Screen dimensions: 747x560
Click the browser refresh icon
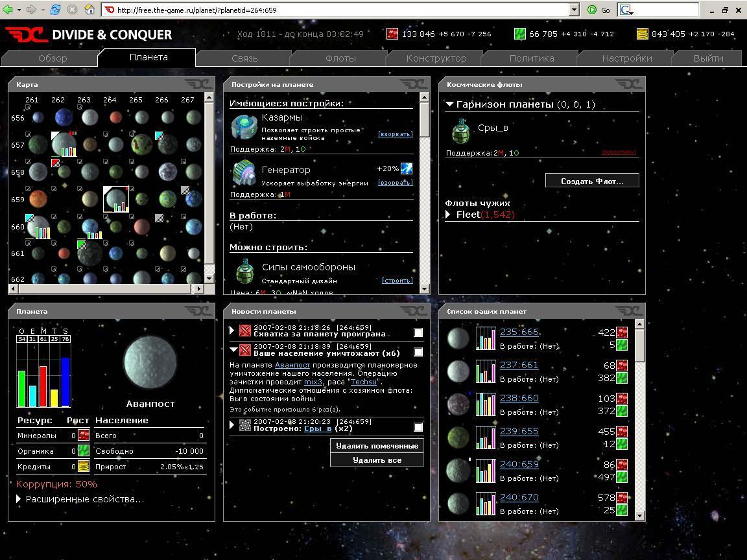coord(56,10)
